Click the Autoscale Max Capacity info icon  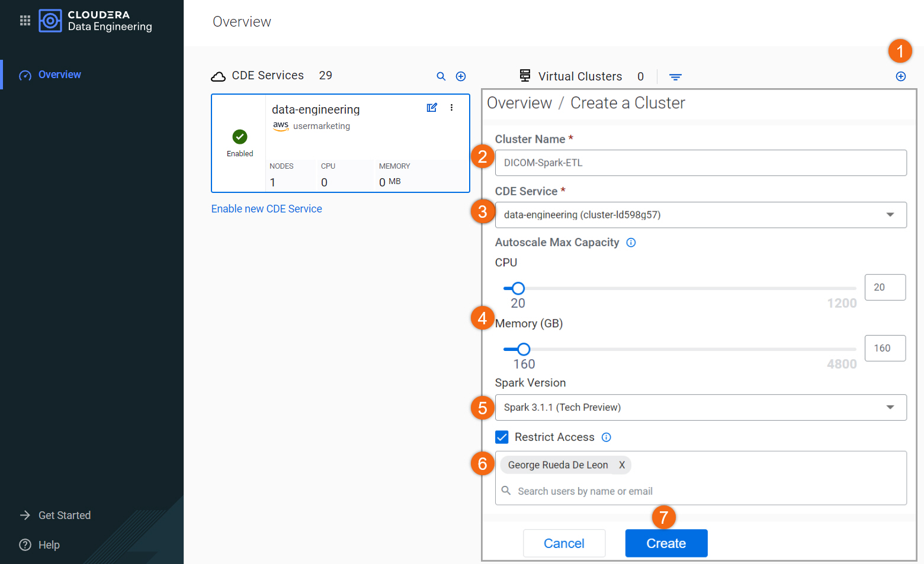pyautogui.click(x=631, y=243)
